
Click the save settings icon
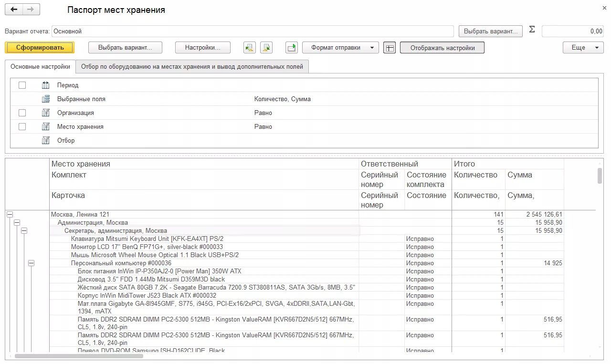[x=266, y=48]
